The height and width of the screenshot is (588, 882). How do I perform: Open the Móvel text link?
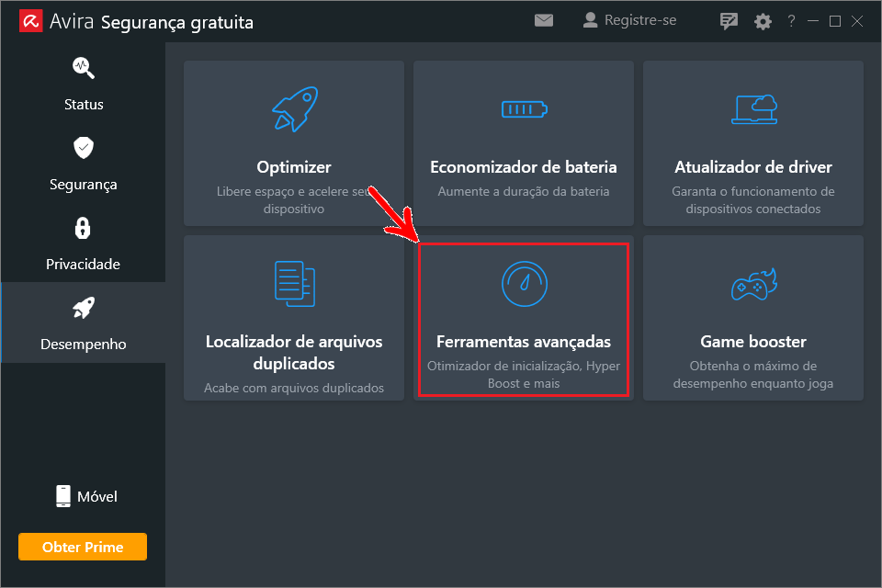(x=97, y=496)
